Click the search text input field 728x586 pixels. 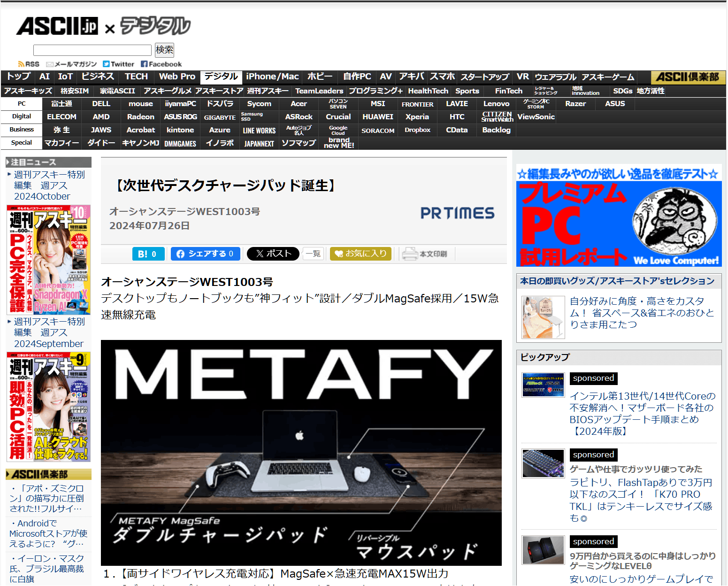click(92, 50)
